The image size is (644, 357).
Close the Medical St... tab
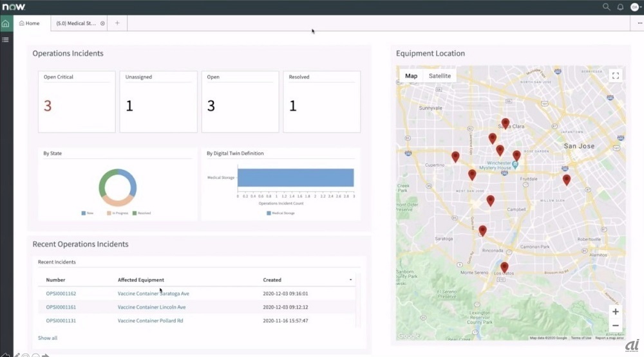pos(102,23)
